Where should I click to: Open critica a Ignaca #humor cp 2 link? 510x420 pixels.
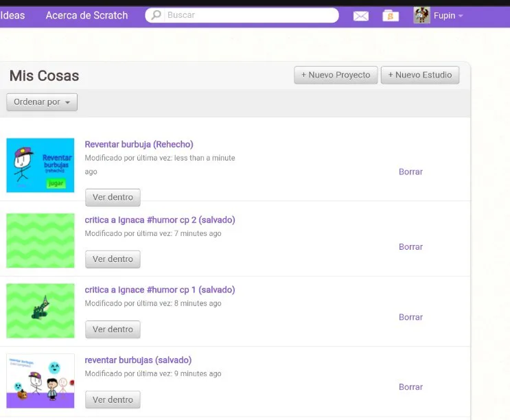160,220
